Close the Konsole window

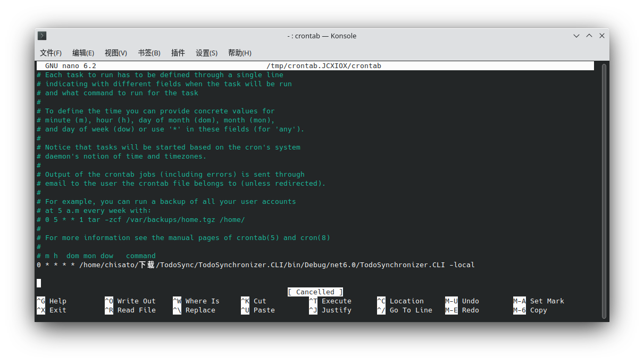point(602,36)
